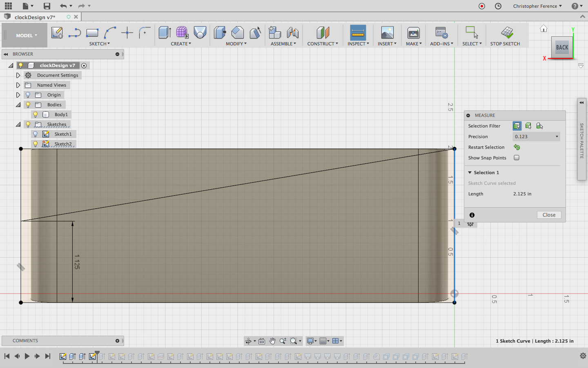Toggle the Show Snap Points checkbox
This screenshot has width=588, height=368.
[x=517, y=158]
